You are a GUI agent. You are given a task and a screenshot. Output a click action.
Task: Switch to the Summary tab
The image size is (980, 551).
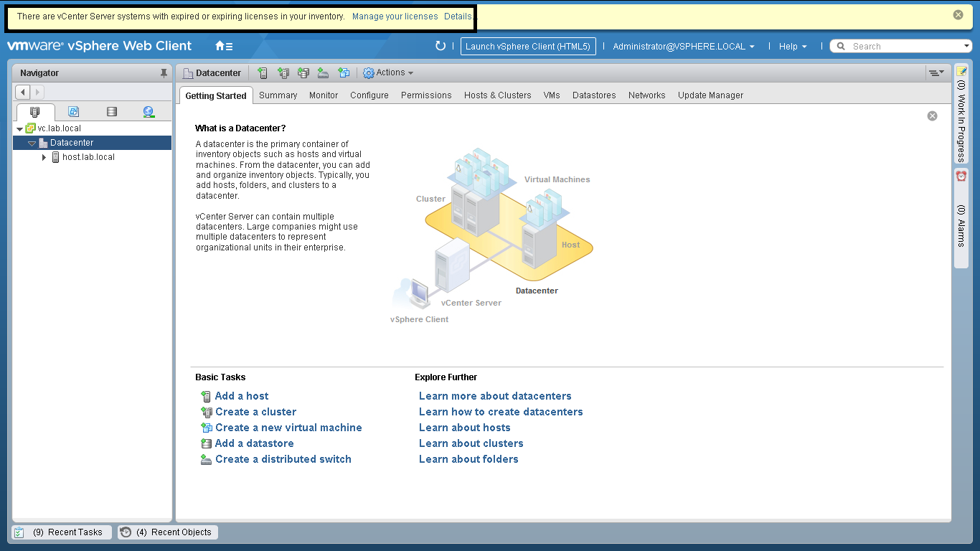278,95
